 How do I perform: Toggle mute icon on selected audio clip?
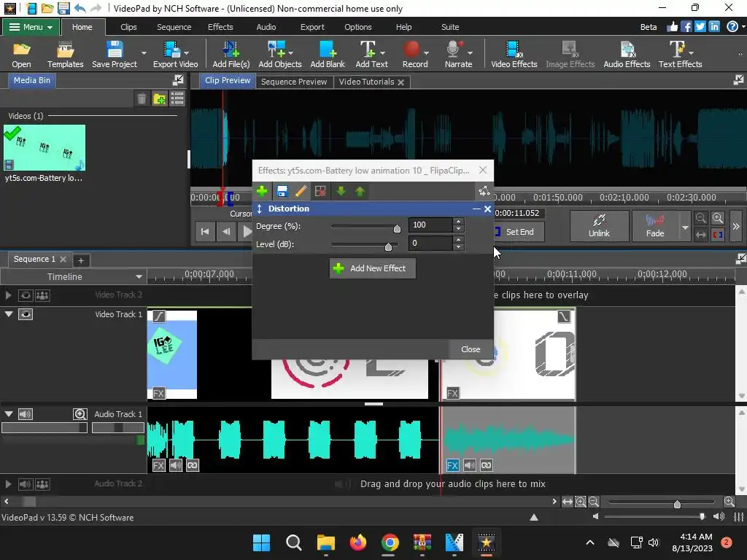469,465
